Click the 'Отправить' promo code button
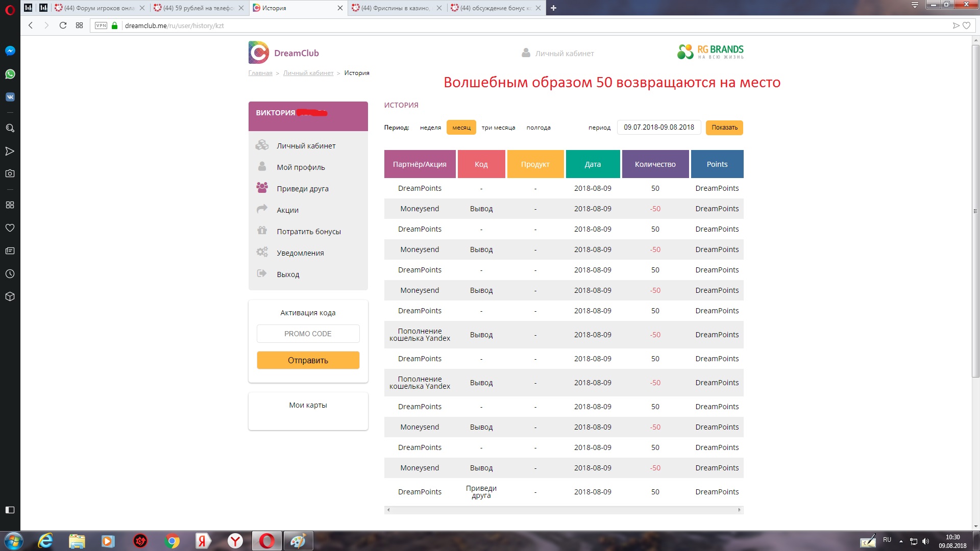The height and width of the screenshot is (551, 980). point(308,360)
